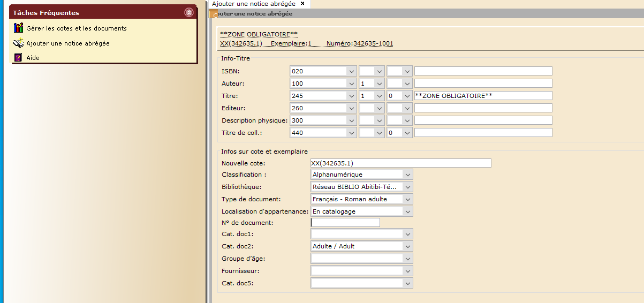Open the Classification dropdown
This screenshot has height=303, width=644.
pos(407,175)
